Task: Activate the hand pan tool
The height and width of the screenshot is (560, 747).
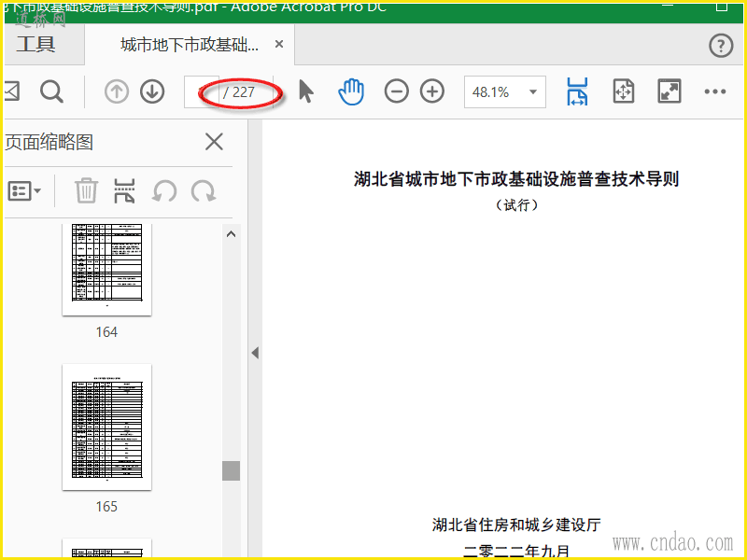Action: click(x=351, y=91)
